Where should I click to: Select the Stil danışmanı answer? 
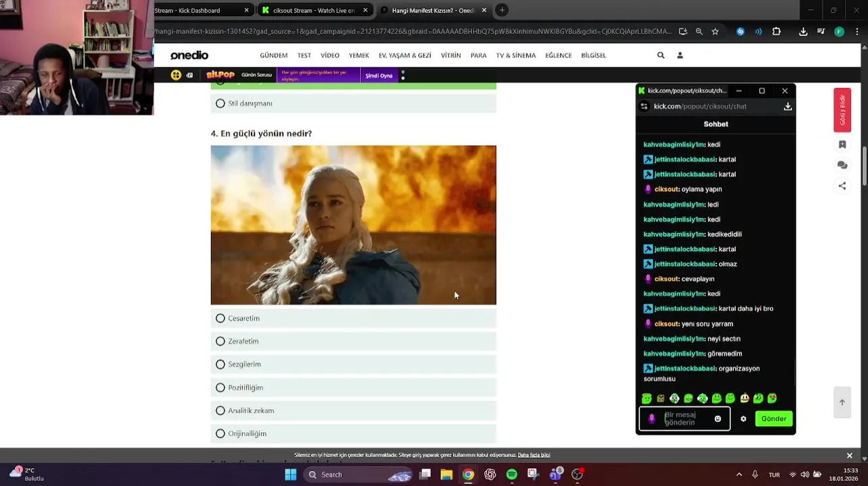point(353,103)
